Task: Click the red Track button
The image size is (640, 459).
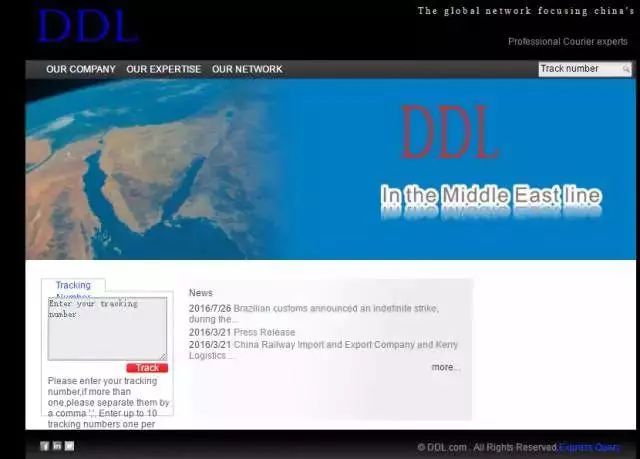Action: tap(147, 368)
